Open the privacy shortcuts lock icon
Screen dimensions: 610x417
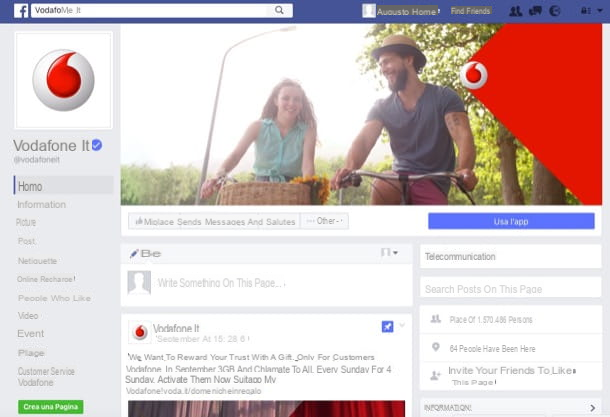coord(585,11)
